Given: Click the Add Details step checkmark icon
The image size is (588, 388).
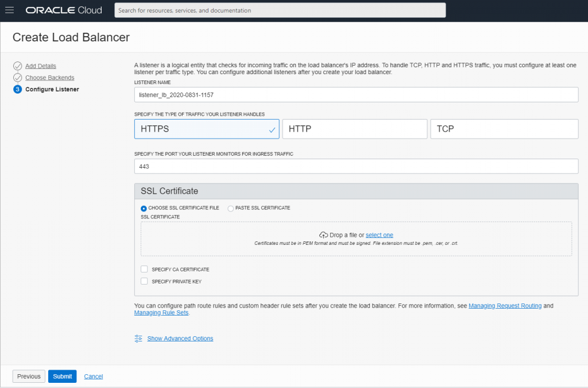Looking at the screenshot, I should point(17,66).
